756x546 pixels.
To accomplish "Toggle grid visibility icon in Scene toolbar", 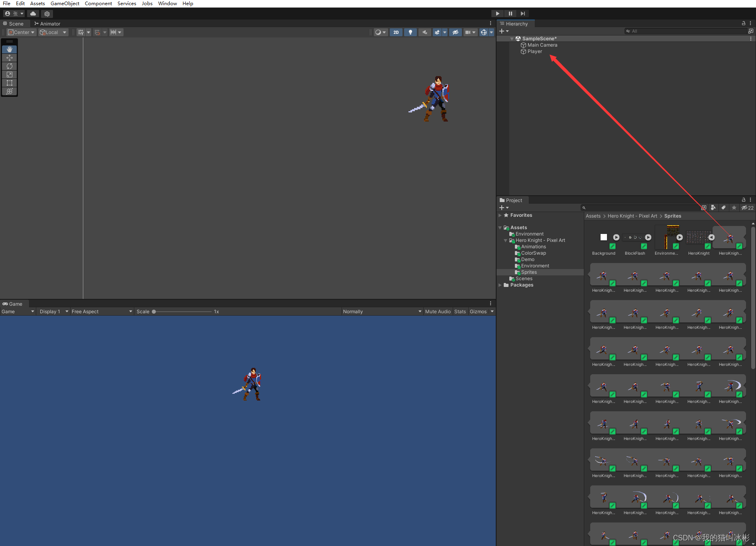I will (x=81, y=32).
